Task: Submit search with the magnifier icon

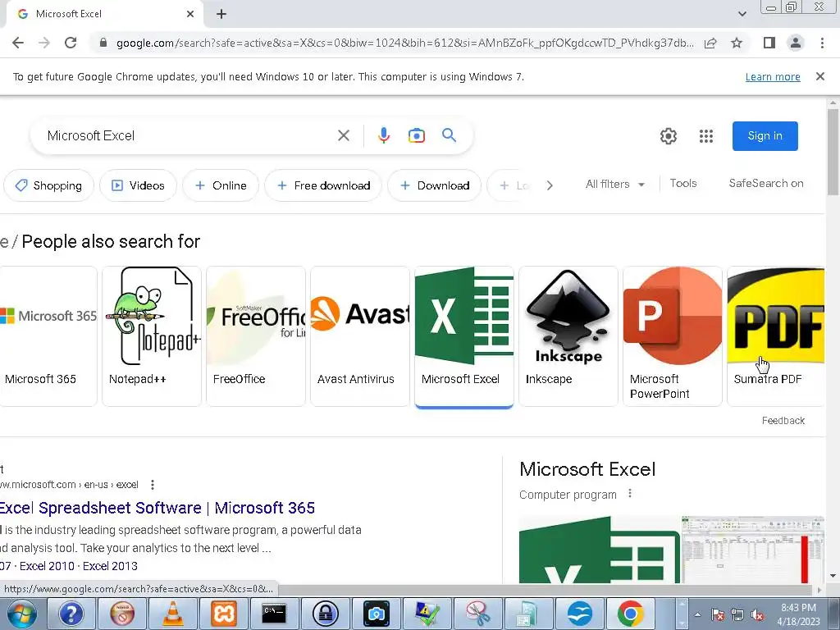Action: click(x=449, y=135)
